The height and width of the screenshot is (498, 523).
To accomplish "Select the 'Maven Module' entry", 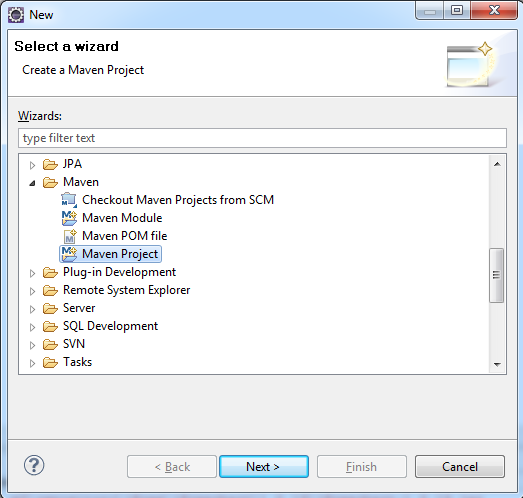I will 122,218.
